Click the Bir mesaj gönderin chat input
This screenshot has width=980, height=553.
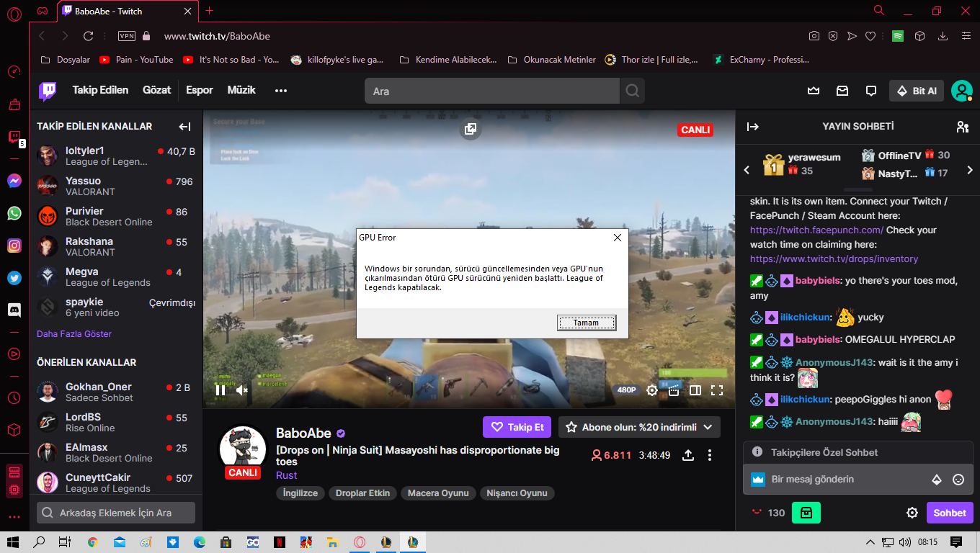(x=857, y=479)
